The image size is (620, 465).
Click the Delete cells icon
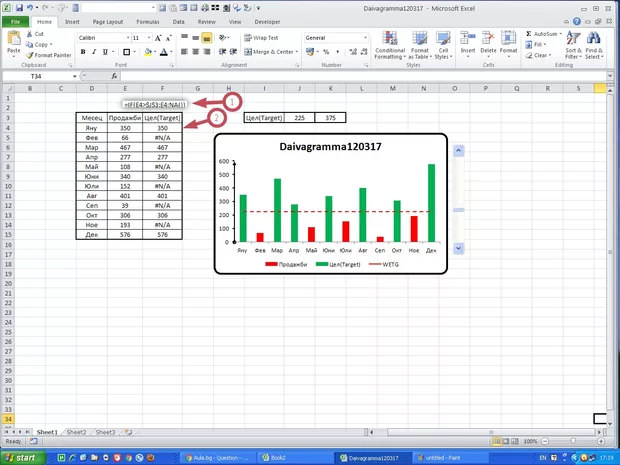pyautogui.click(x=488, y=42)
